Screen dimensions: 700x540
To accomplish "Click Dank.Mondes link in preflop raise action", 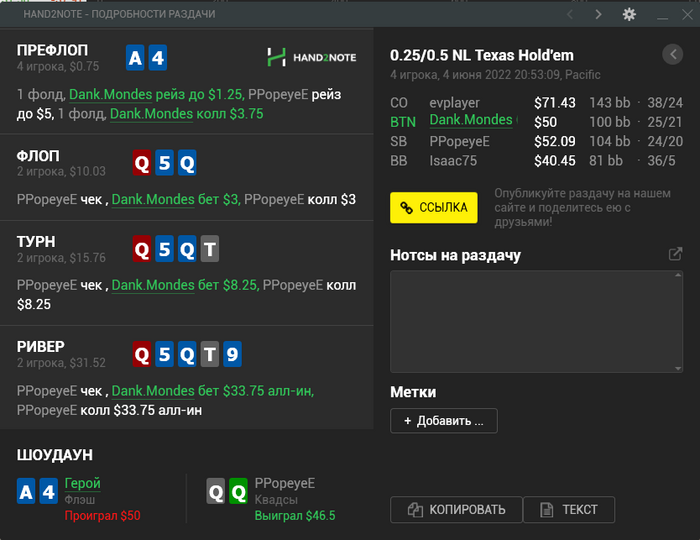I will click(x=111, y=95).
